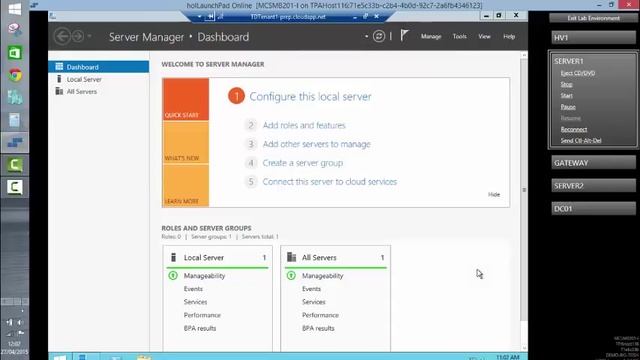
Task: Open the Tools menu
Action: [460, 36]
